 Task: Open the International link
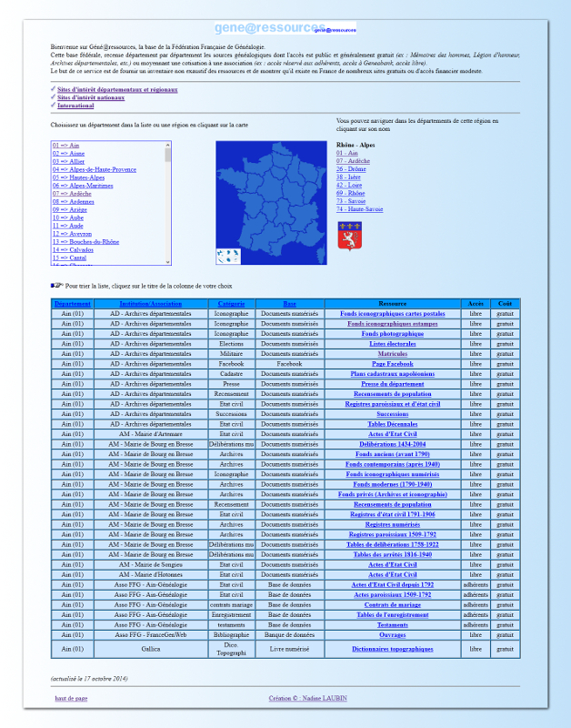75,106
